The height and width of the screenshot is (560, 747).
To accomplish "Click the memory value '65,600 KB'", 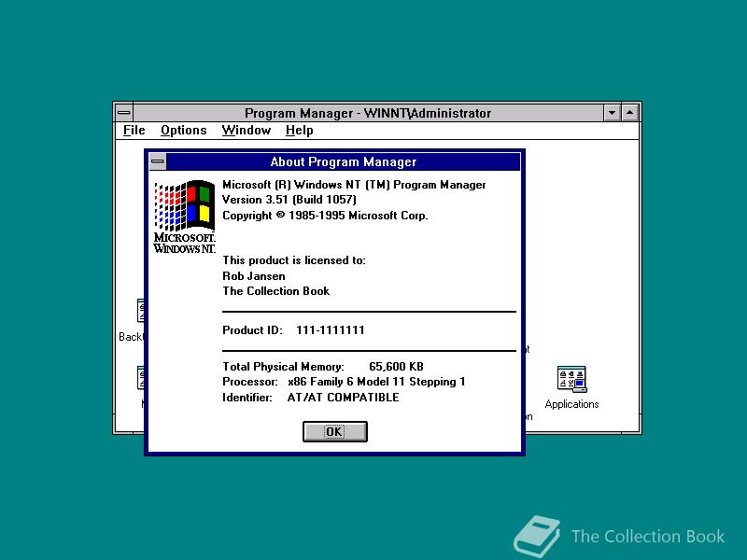I will pyautogui.click(x=396, y=367).
